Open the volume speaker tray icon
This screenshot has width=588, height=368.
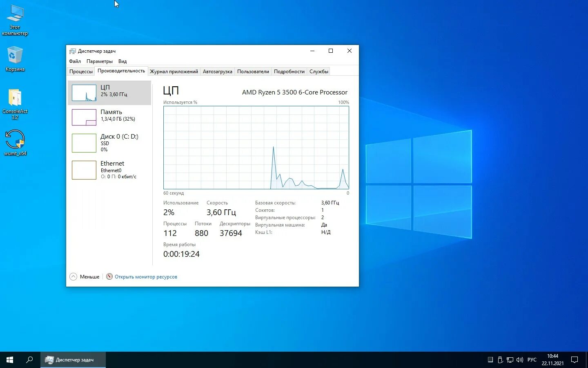click(x=519, y=360)
